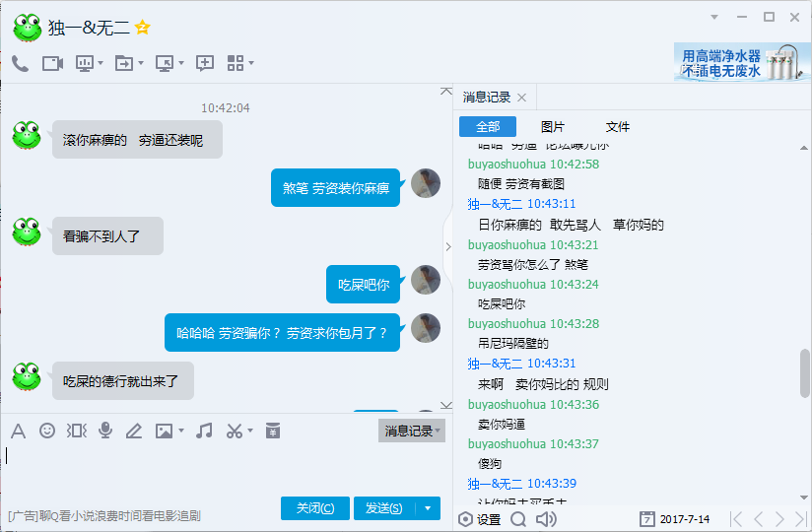Open the remote desktop monitor icon
Viewport: 812px width, 532px height.
165,64
